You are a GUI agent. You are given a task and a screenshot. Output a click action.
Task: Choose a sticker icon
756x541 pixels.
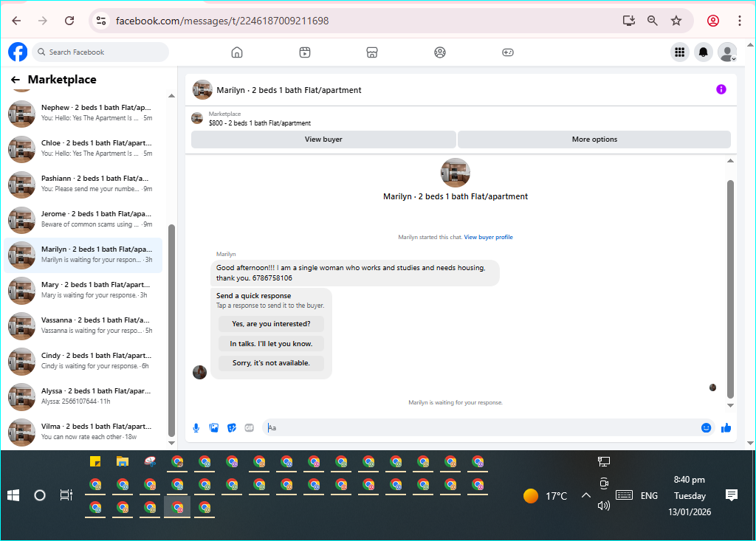click(x=232, y=427)
